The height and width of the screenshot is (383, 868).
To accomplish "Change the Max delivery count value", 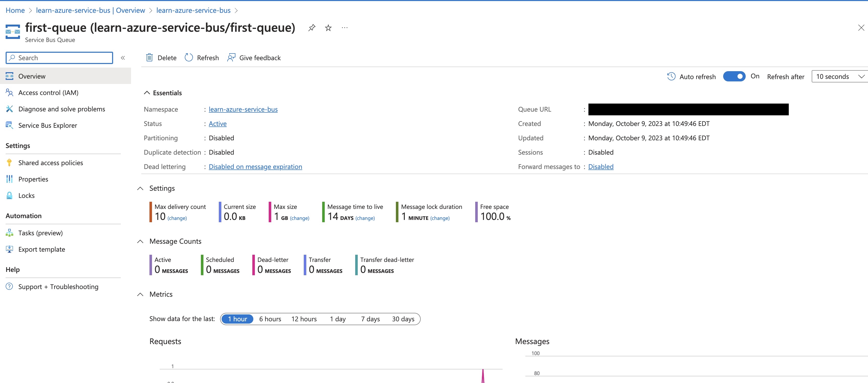I will pyautogui.click(x=177, y=218).
